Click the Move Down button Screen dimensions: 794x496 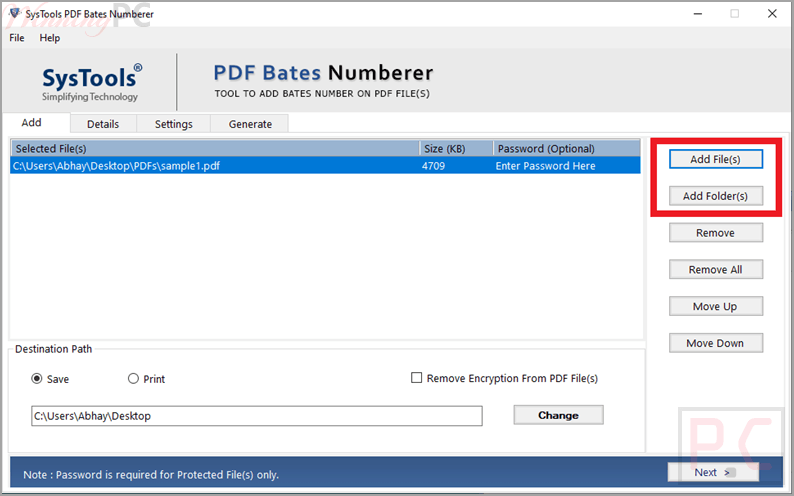tap(716, 343)
